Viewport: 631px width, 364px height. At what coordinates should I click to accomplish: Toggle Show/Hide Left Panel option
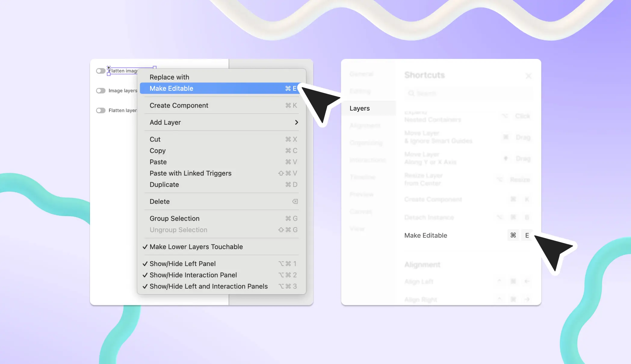(x=182, y=263)
